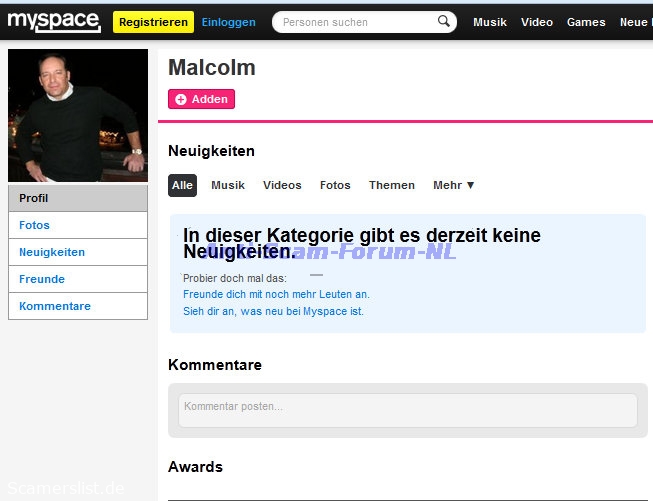The width and height of the screenshot is (653, 501).
Task: Click the magnifying glass search icon
Action: (444, 21)
